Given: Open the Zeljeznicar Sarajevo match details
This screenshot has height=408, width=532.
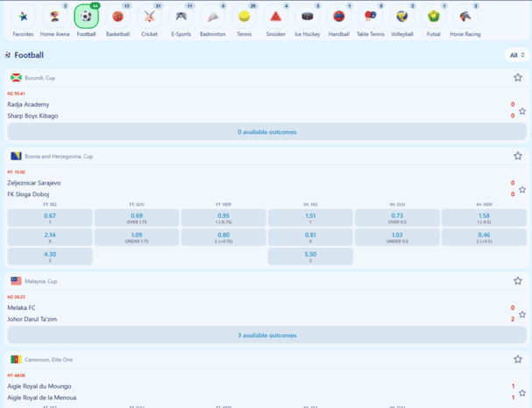Looking at the screenshot, I should [x=34, y=183].
